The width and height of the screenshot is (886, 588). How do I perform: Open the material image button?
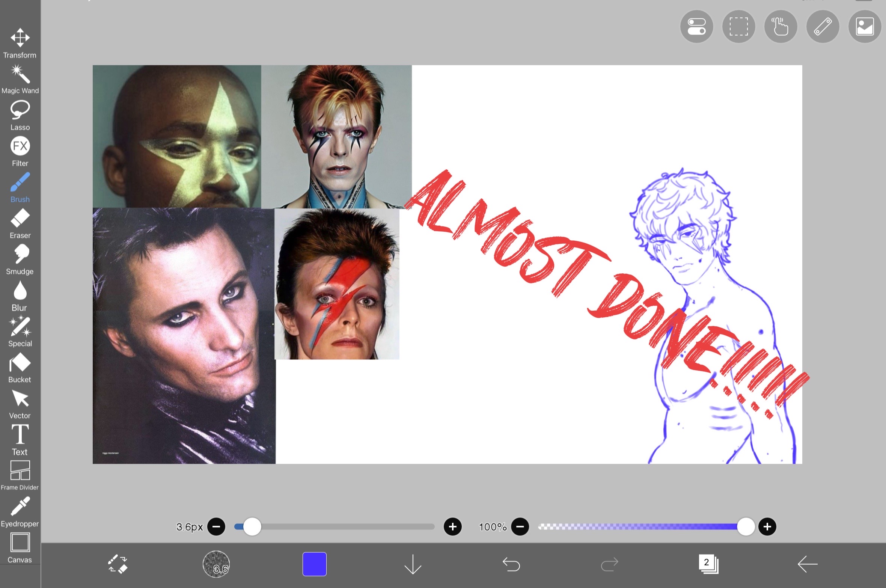(x=865, y=27)
